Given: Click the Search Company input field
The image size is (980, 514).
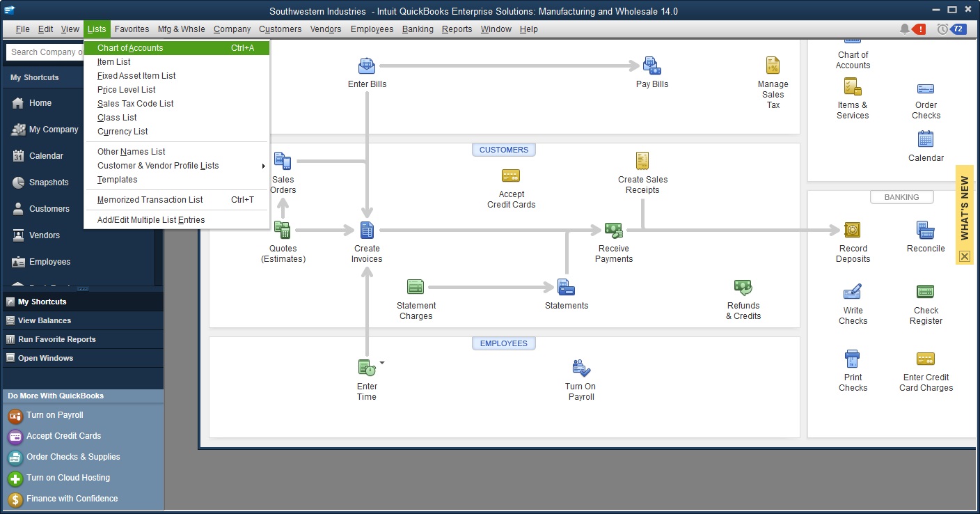Looking at the screenshot, I should tap(45, 52).
